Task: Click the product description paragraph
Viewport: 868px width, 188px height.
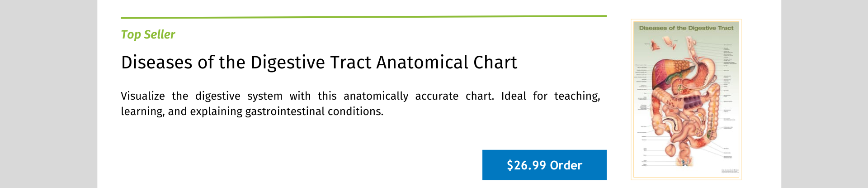Action: click(x=360, y=104)
